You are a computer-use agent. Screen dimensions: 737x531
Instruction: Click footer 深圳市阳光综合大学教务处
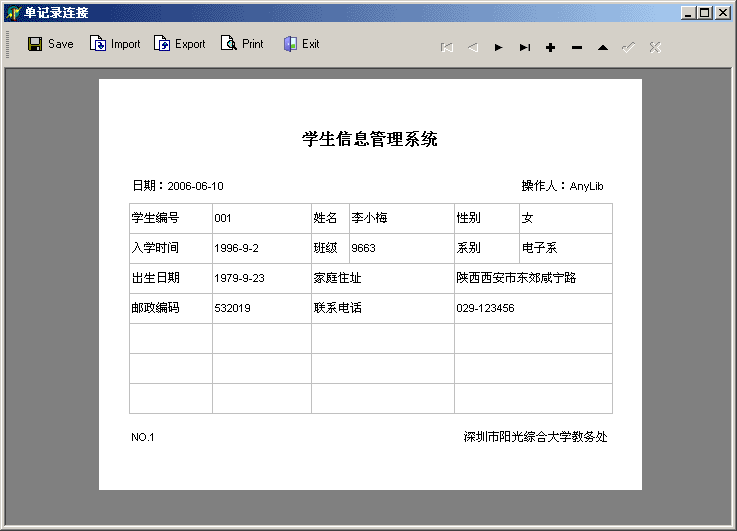click(x=535, y=437)
